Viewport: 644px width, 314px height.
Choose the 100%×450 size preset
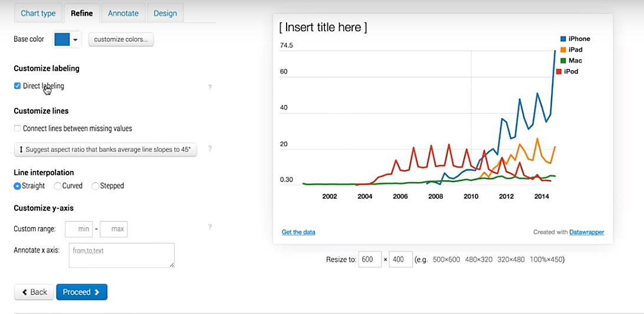(546, 259)
